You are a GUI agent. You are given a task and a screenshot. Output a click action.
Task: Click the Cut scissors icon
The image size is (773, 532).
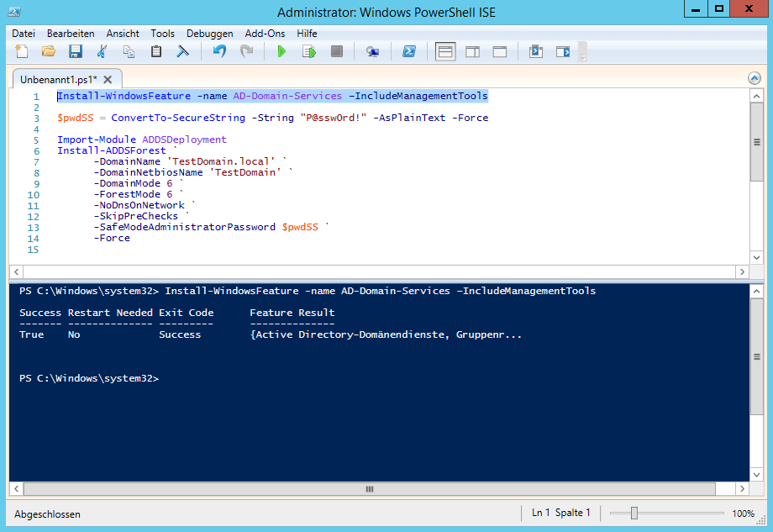pos(102,52)
